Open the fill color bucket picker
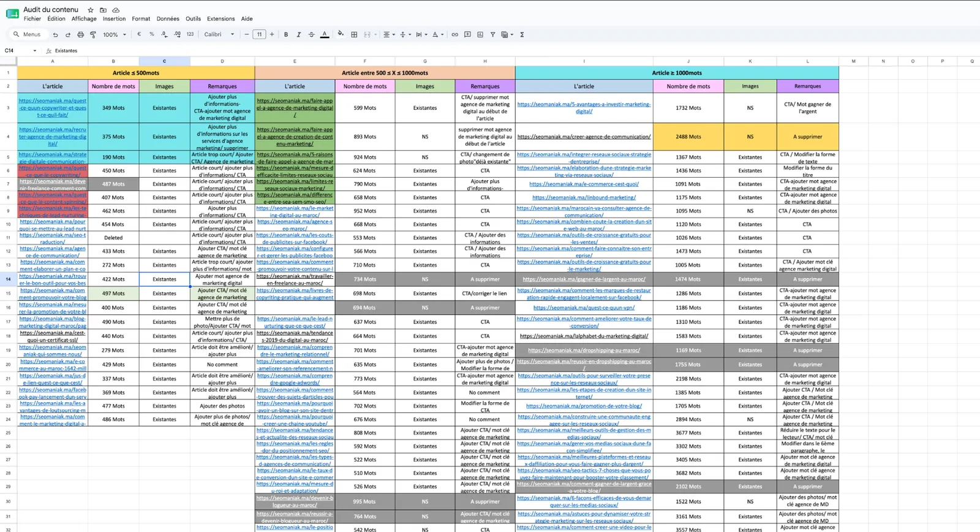This screenshot has height=532, width=980. (x=341, y=34)
